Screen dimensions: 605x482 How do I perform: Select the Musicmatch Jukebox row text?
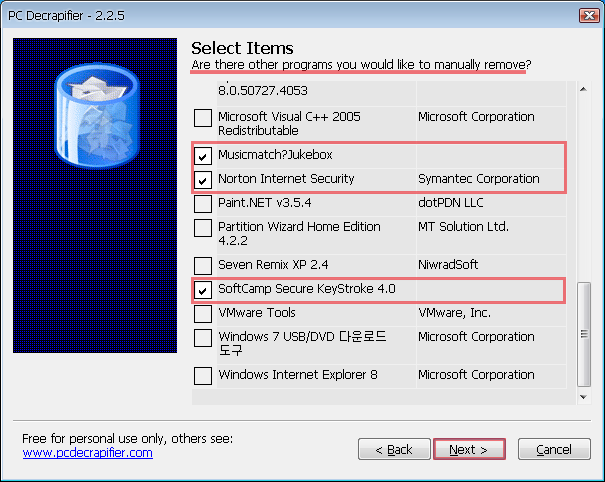(275, 155)
